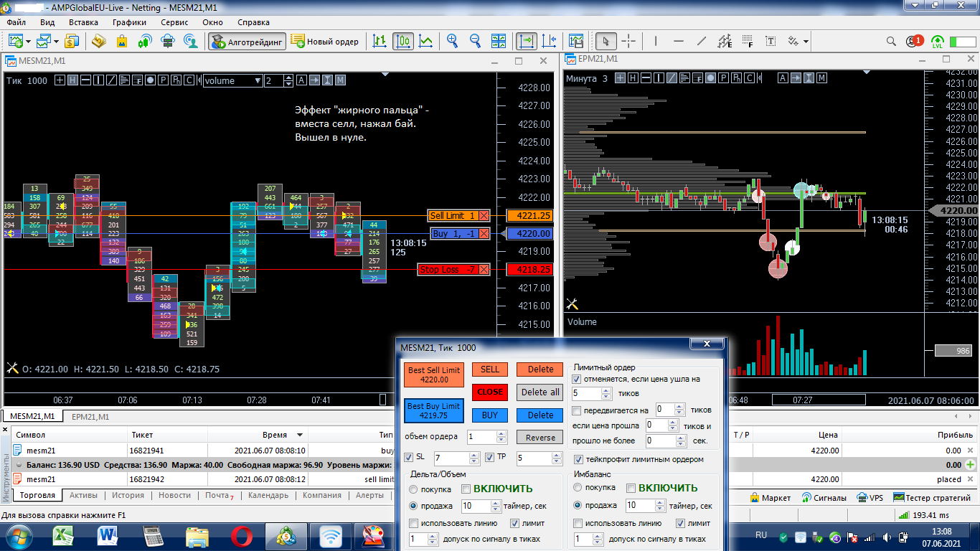Select the cursor pointer tool
Screen dimensions: 980x551
tap(606, 42)
